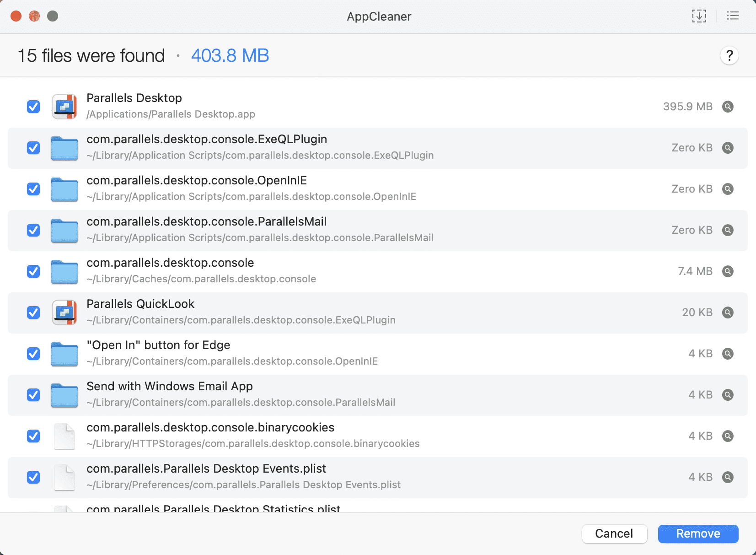Open the applications list view icon
756x555 pixels.
coord(733,16)
